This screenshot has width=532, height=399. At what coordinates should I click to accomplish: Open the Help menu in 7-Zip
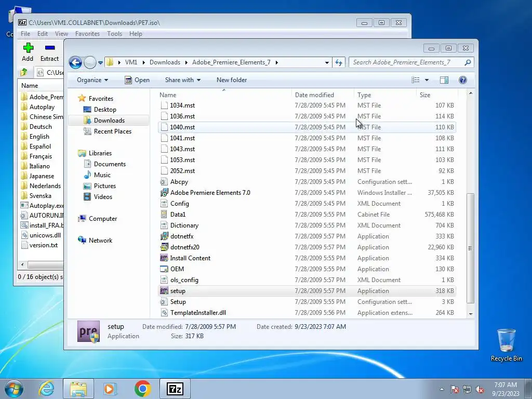[x=136, y=34]
